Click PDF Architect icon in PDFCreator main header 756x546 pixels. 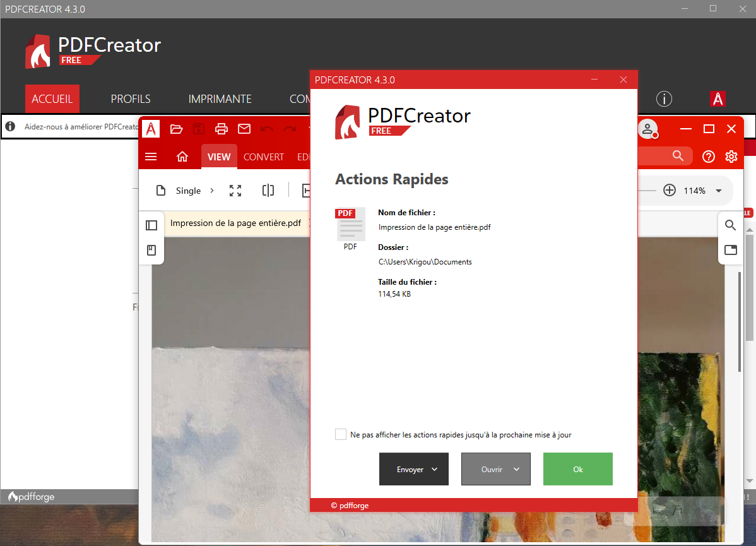pyautogui.click(x=718, y=99)
